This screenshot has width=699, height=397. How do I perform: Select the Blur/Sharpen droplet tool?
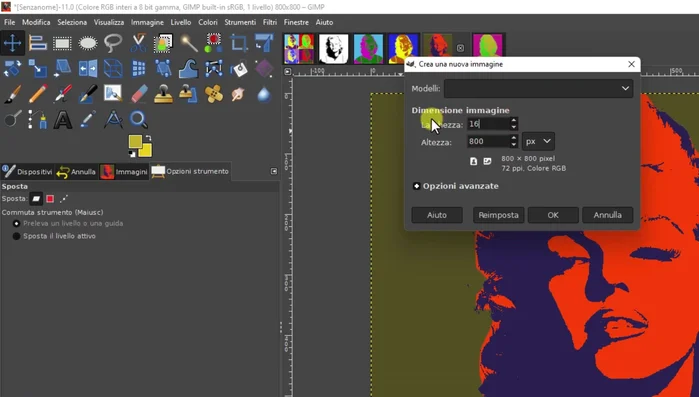pos(264,94)
